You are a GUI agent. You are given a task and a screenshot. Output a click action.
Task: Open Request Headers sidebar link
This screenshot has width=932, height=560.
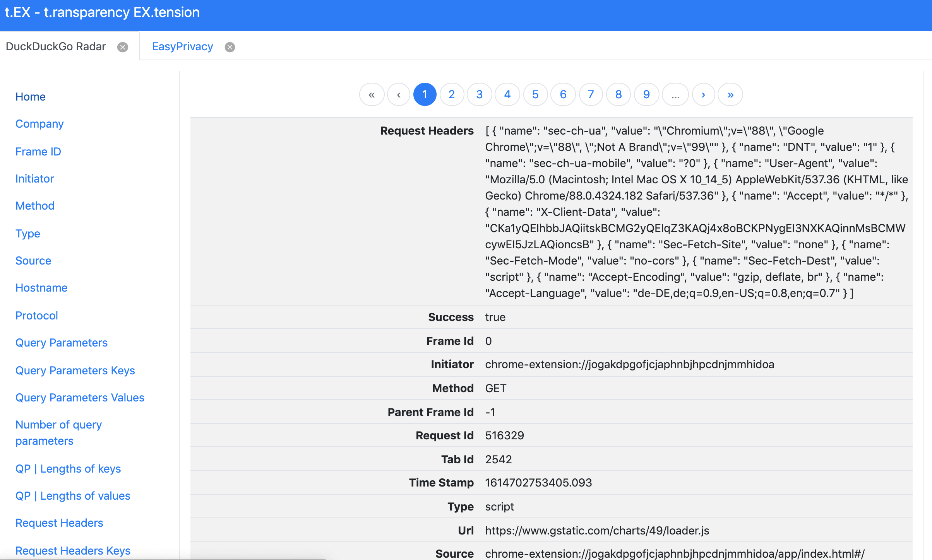coord(59,523)
